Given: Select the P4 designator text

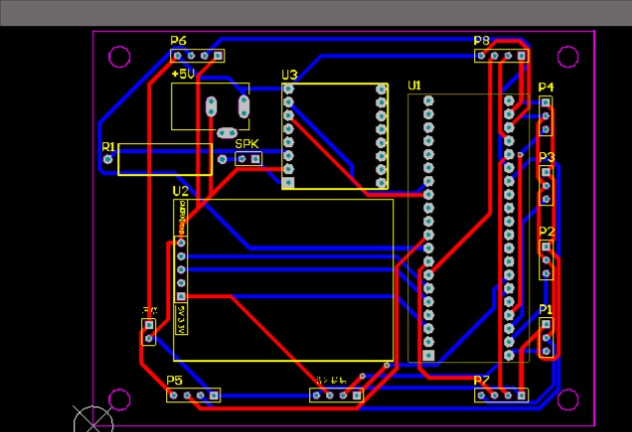Looking at the screenshot, I should [546, 87].
